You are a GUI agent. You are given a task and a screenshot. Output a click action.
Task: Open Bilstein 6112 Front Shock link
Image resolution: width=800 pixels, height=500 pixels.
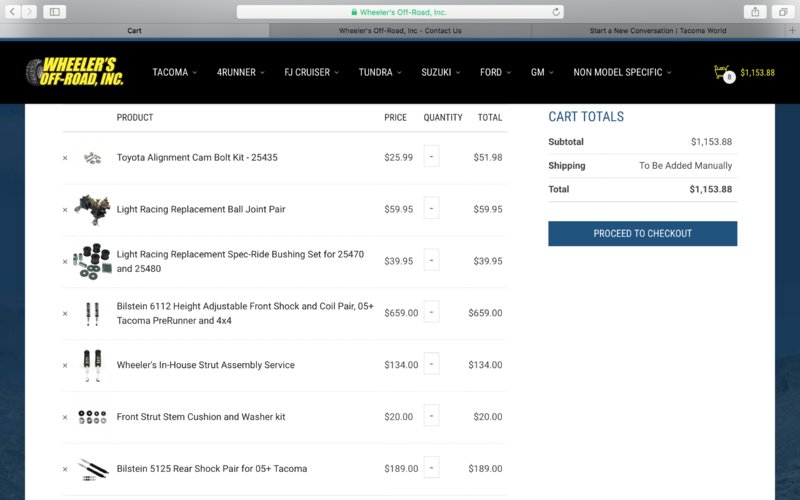tap(245, 313)
